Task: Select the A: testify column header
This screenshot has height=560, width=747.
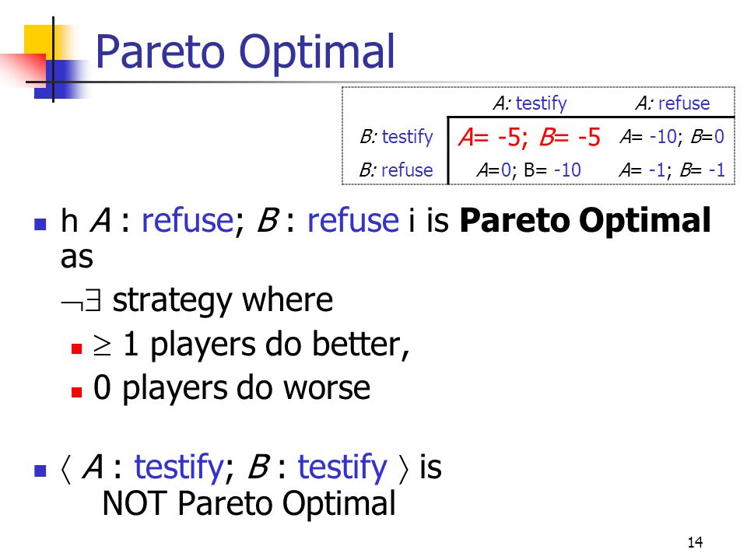Action: click(530, 103)
